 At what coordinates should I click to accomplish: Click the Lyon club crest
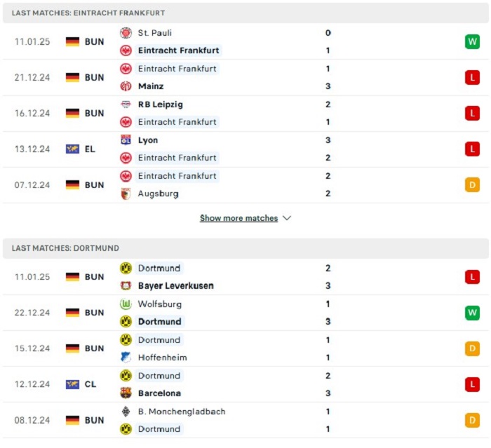point(126,140)
